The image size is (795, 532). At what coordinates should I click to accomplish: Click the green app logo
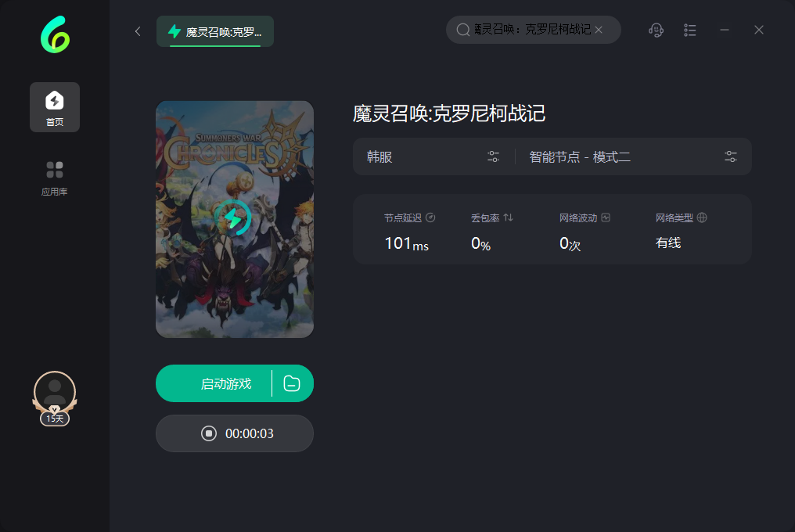click(x=56, y=34)
